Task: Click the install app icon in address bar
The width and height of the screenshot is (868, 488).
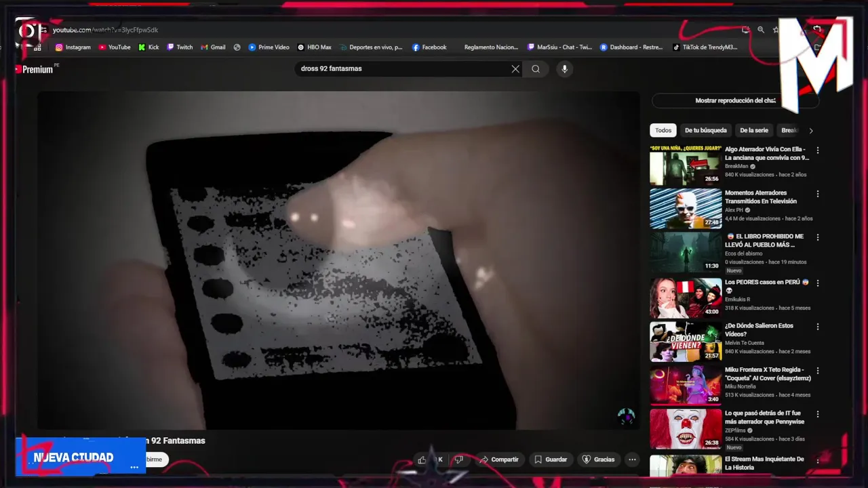Action: (746, 30)
